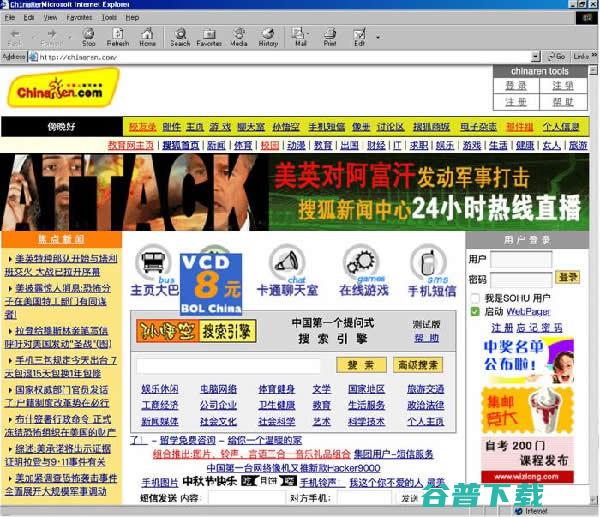Click the Forward toolbar arrow

(x=51, y=37)
